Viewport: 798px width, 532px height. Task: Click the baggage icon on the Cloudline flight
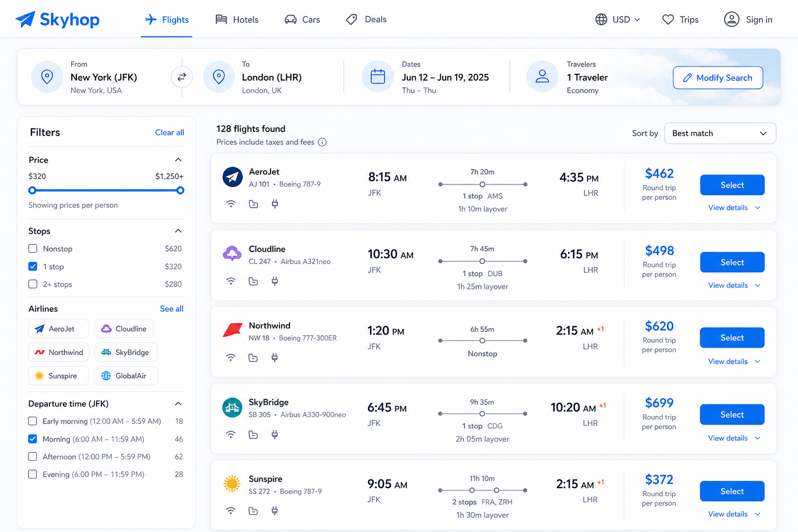(254, 281)
